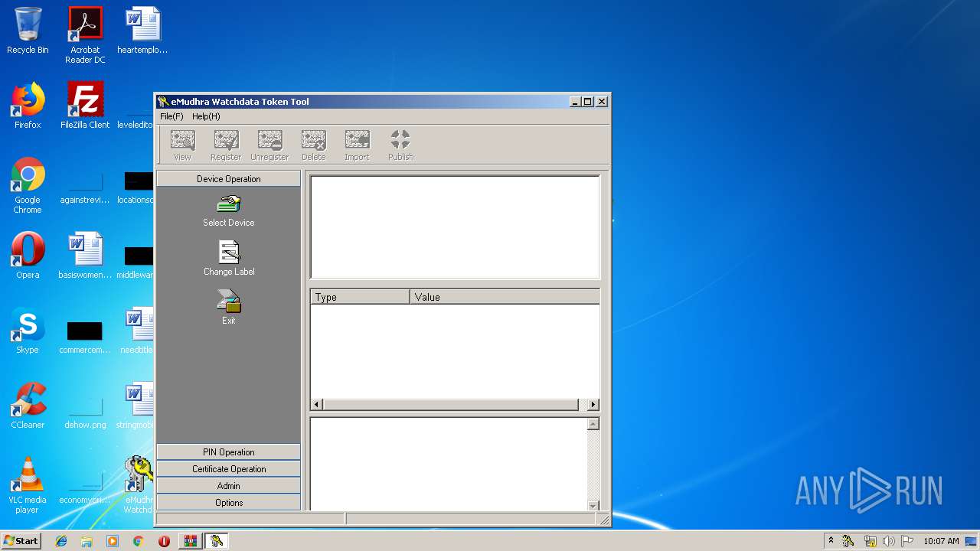Select the commercem... desktop file

click(85, 337)
